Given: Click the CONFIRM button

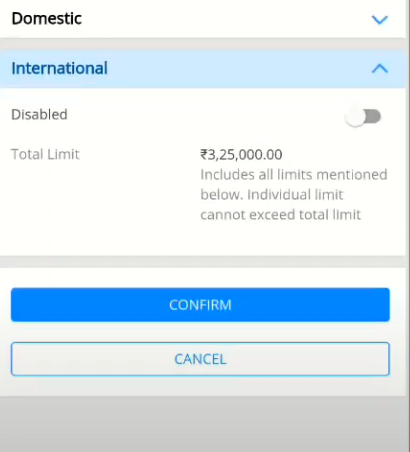Looking at the screenshot, I should pos(200,305).
